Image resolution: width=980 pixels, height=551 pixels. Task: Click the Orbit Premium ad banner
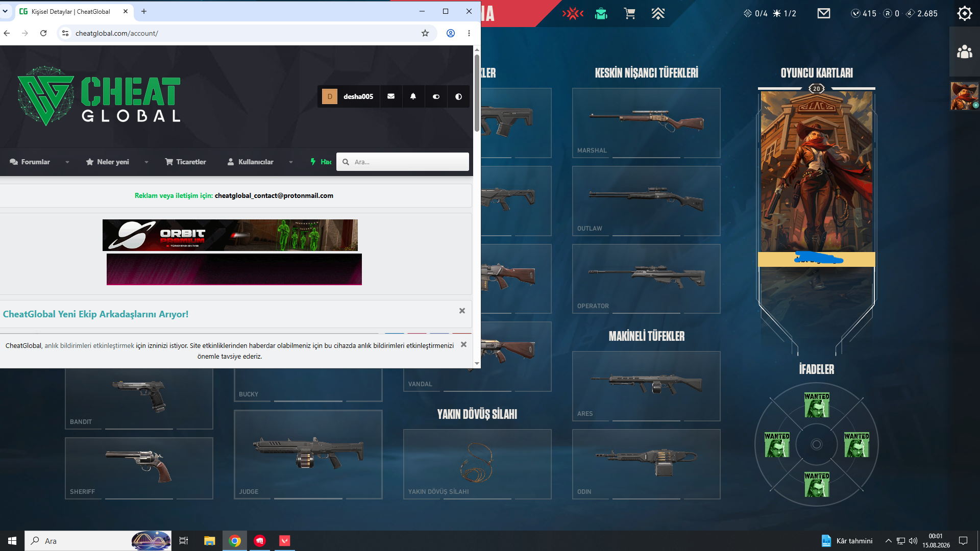pos(230,235)
